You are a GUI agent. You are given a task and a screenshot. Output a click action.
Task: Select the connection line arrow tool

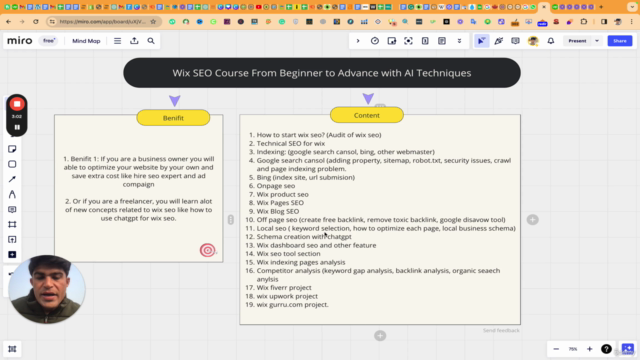tap(12, 179)
